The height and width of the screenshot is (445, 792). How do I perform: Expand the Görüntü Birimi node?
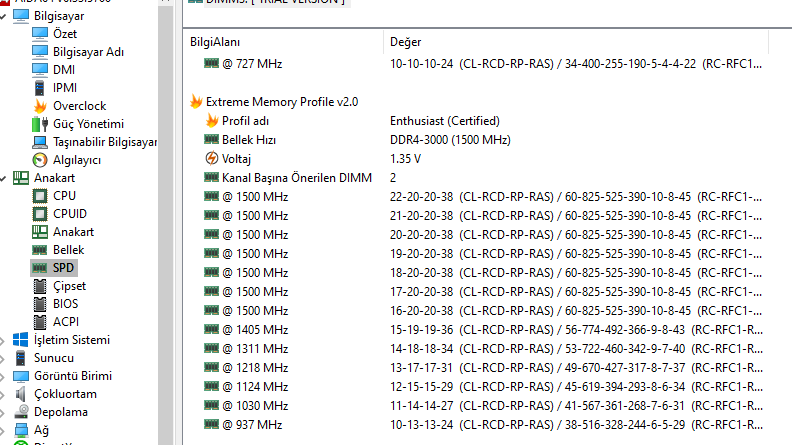pos(5,376)
